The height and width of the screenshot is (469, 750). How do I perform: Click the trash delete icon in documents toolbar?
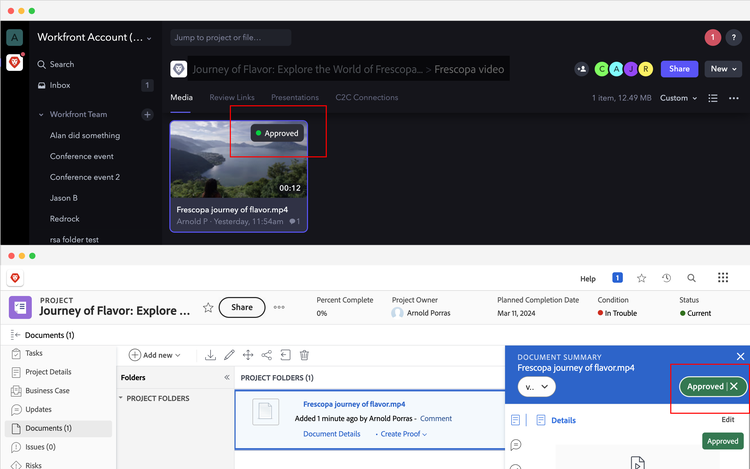click(x=304, y=355)
